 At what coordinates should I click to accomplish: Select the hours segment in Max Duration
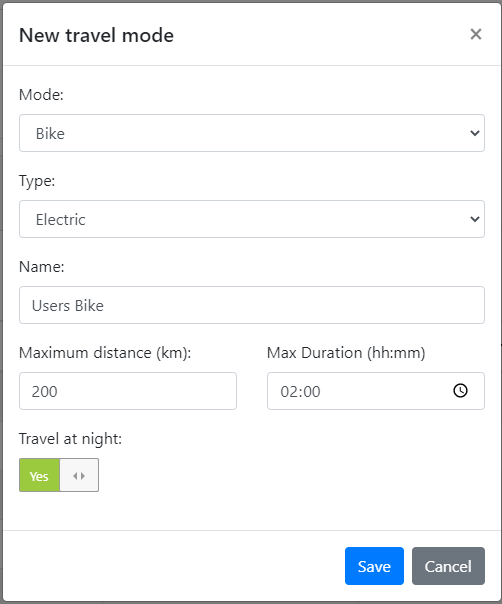tap(287, 391)
